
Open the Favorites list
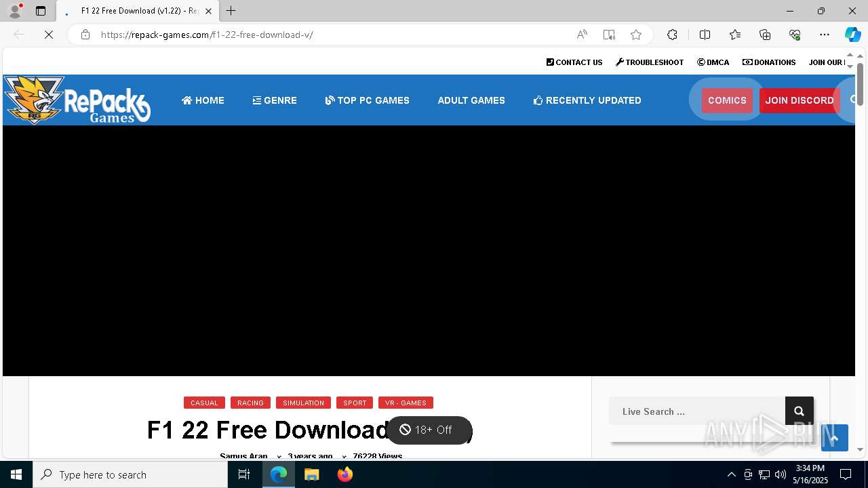coord(735,35)
